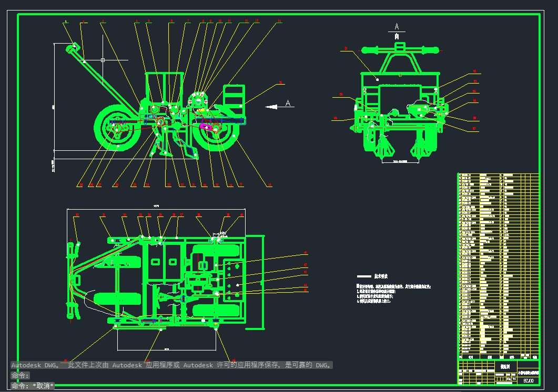Click the "BGJ00" drawing number
Image resolution: width=558 pixels, height=392 pixels.
[529, 381]
